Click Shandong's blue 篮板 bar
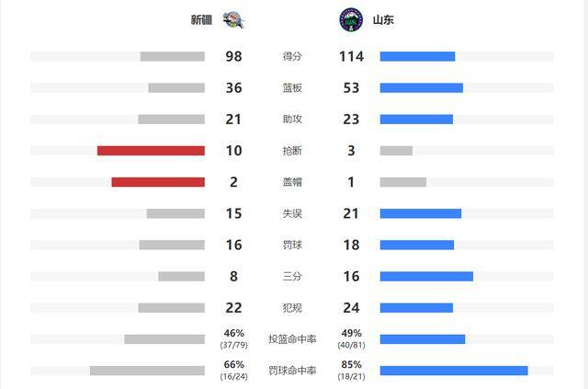 coord(422,88)
